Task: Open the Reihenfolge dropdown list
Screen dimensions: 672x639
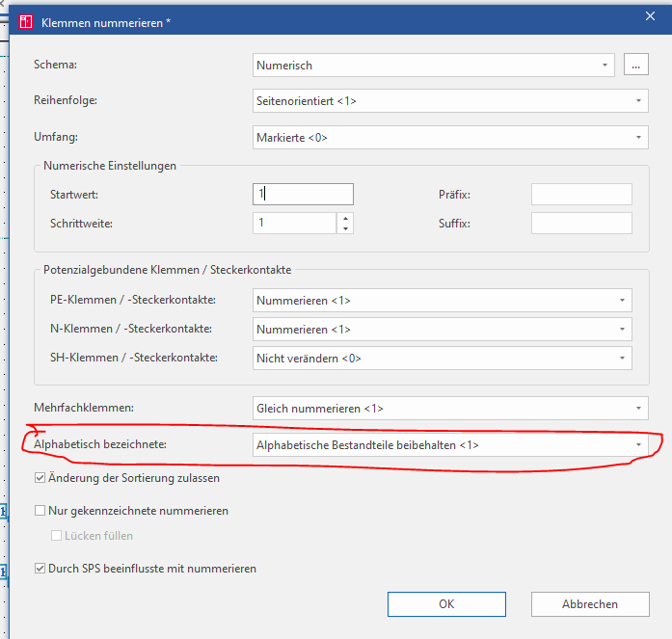Action: 450,101
